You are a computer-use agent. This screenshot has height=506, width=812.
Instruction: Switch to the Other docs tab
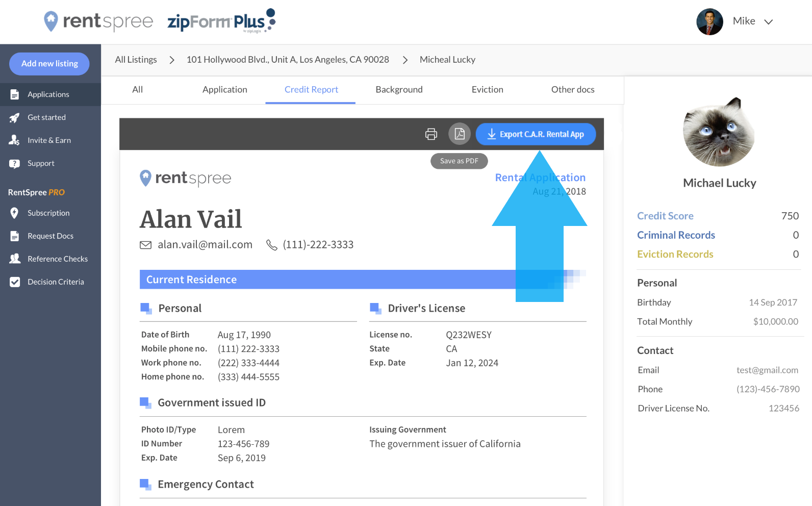click(573, 90)
